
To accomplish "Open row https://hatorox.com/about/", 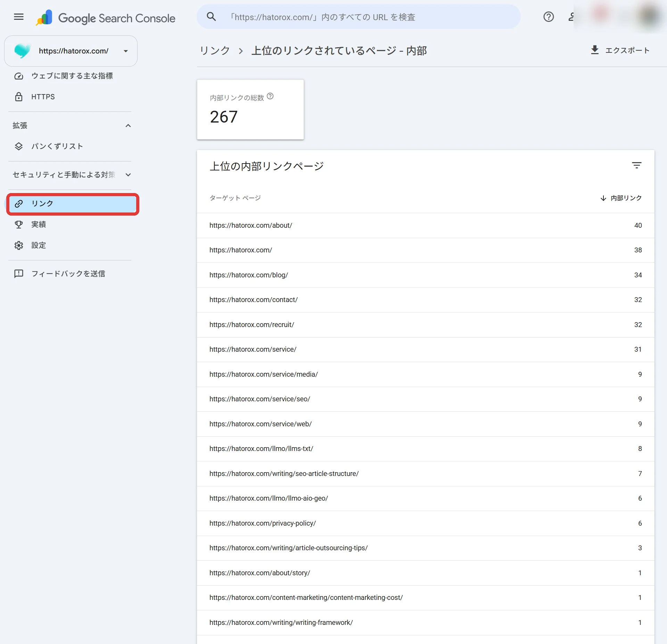I will pos(426,225).
